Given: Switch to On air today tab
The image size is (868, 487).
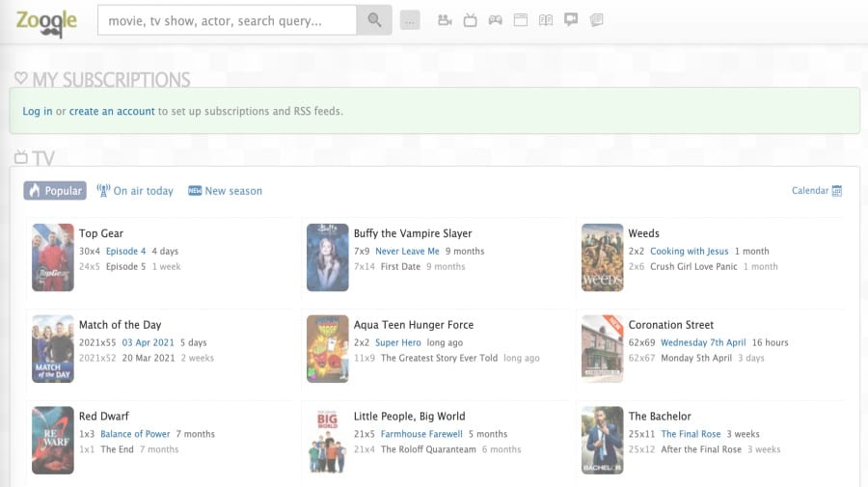Looking at the screenshot, I should [x=135, y=190].
